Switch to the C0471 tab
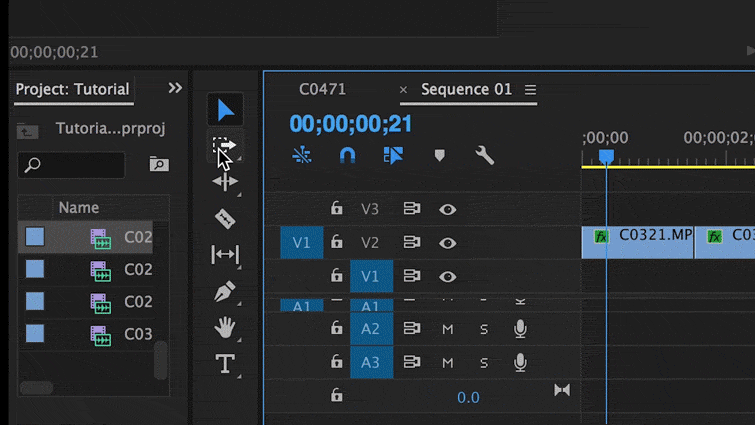The height and width of the screenshot is (425, 755). click(322, 89)
